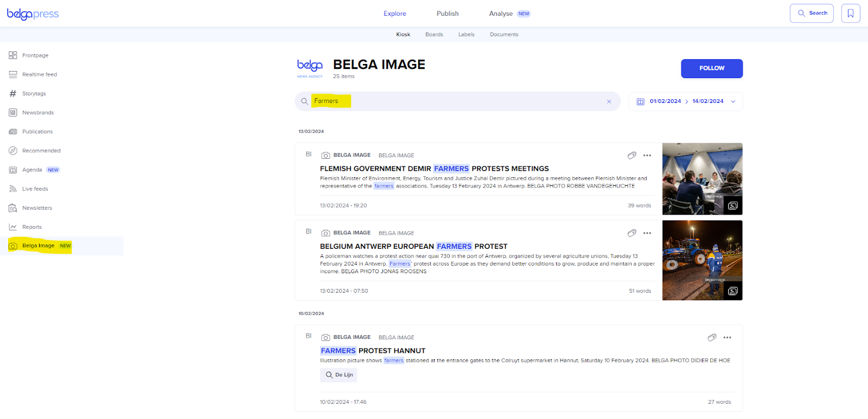Click the De Lijn search tag
868x419 pixels.
(339, 375)
